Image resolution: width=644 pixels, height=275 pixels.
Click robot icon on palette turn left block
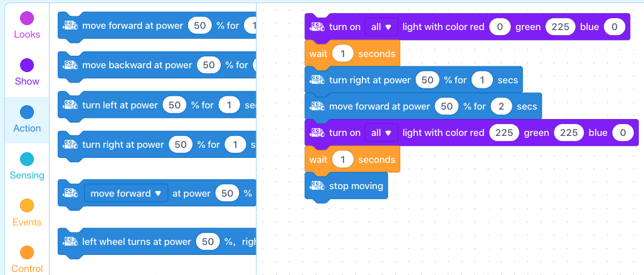pyautogui.click(x=70, y=105)
